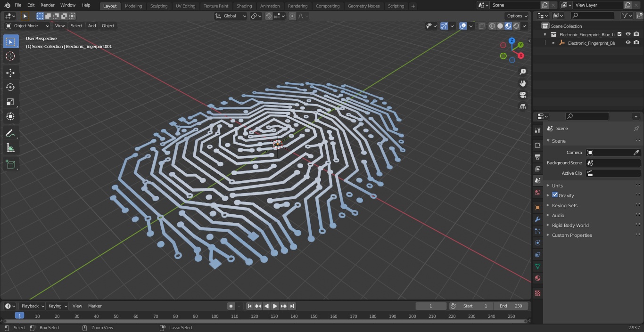Activate the Cursor tool
644x332 pixels.
pyautogui.click(x=10, y=56)
